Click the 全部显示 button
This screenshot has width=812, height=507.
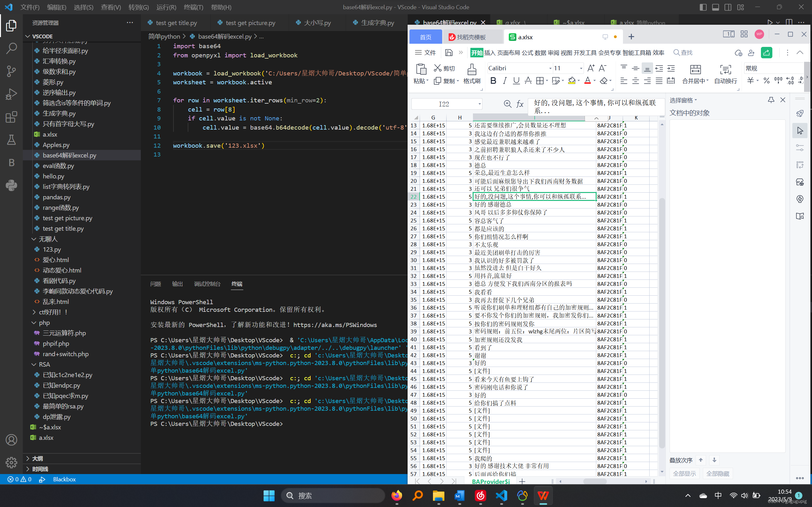click(684, 473)
